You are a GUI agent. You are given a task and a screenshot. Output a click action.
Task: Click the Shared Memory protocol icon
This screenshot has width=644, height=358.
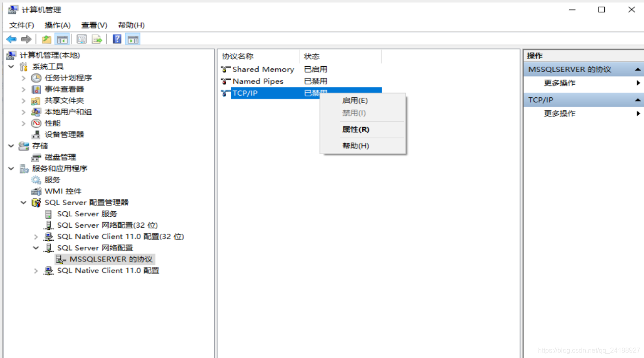(226, 69)
